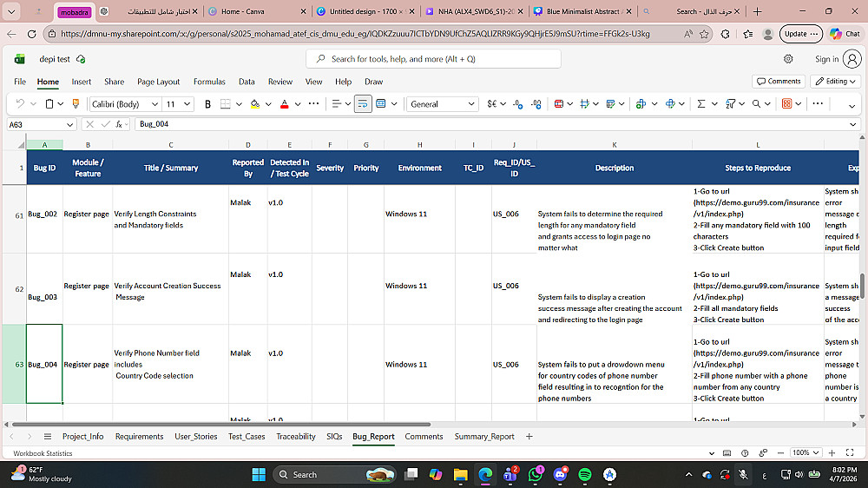Screen dimensions: 868x488
Task: Click the currency accounting format icon
Action: click(491, 103)
